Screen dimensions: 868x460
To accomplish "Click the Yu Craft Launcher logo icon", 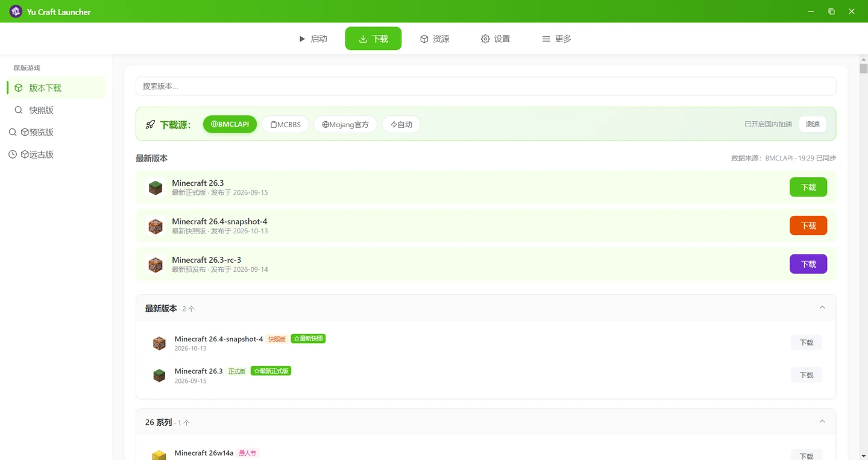I will pyautogui.click(x=16, y=11).
